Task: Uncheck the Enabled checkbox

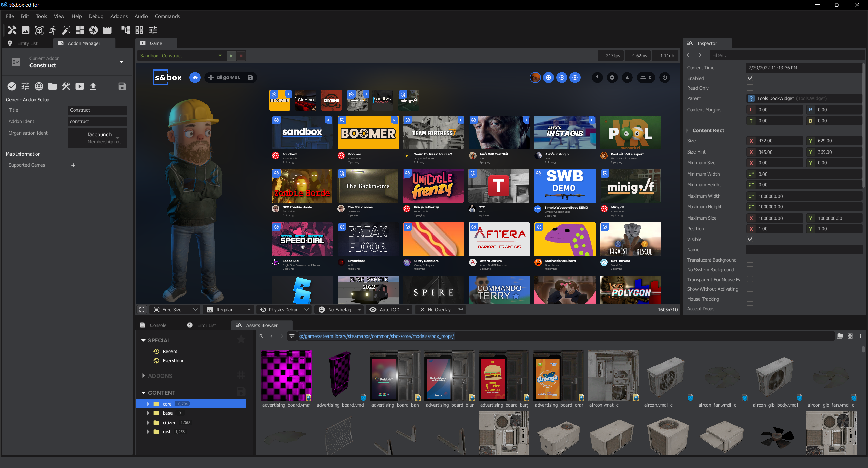Action: (750, 78)
